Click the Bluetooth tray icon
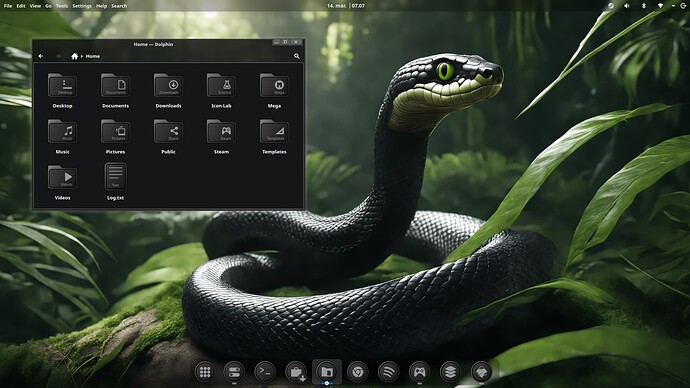The height and width of the screenshot is (388, 690). (643, 6)
